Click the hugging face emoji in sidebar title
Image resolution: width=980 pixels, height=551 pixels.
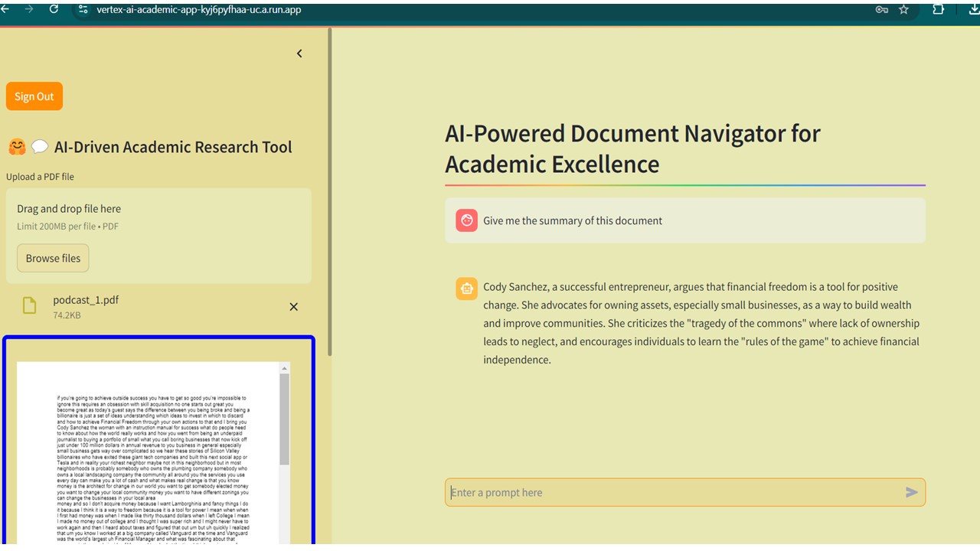[17, 147]
